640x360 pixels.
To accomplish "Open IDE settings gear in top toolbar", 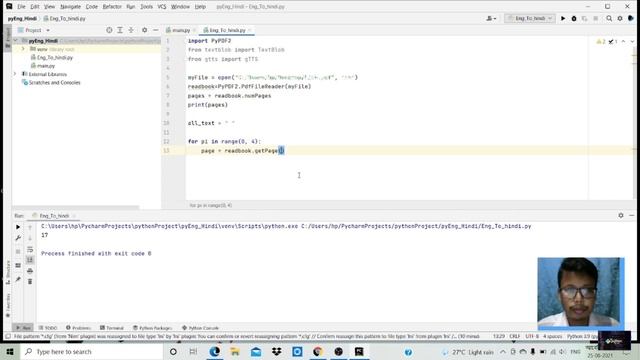I will [620, 18].
